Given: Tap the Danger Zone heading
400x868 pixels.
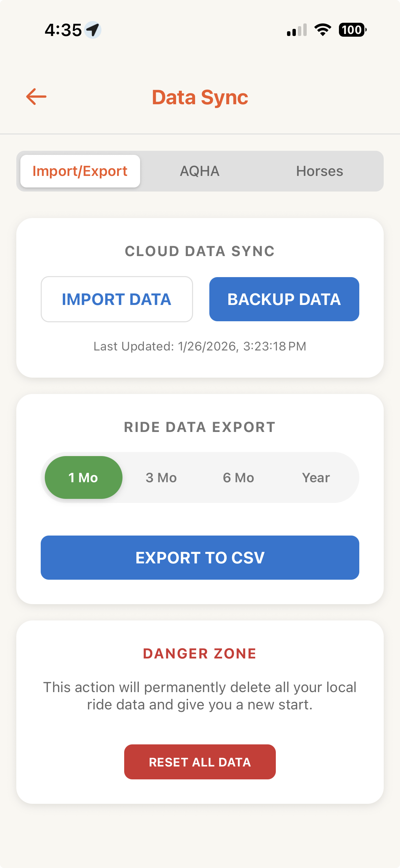Looking at the screenshot, I should point(199,653).
